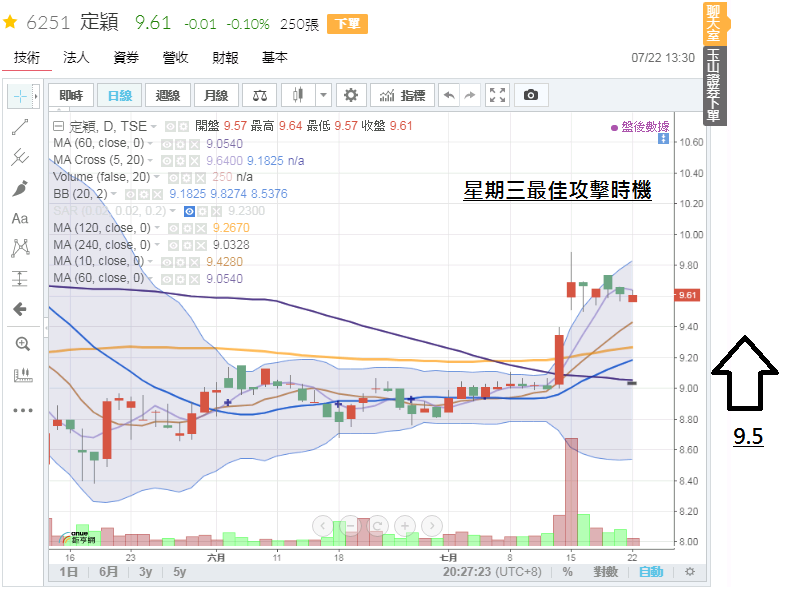This screenshot has height=600, width=805.
Task: Open dropdown arrow for MA (10, close, 0)
Action: (150, 261)
